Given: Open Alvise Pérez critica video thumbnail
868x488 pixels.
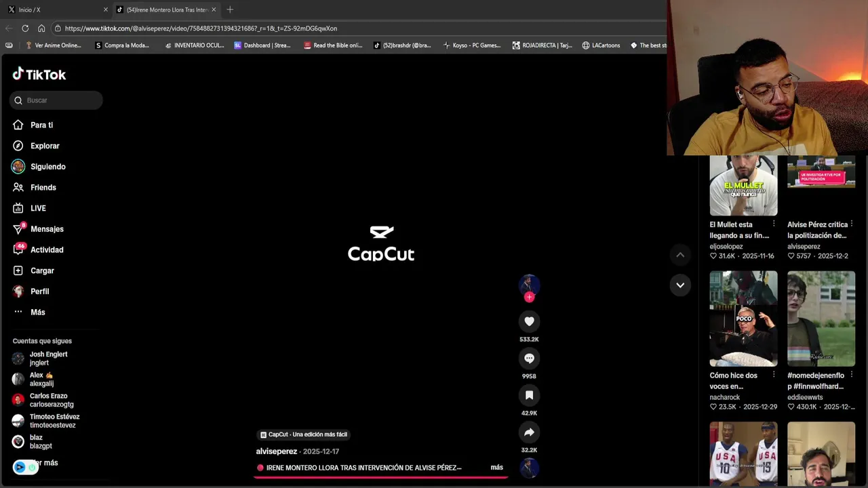Looking at the screenshot, I should (x=821, y=186).
